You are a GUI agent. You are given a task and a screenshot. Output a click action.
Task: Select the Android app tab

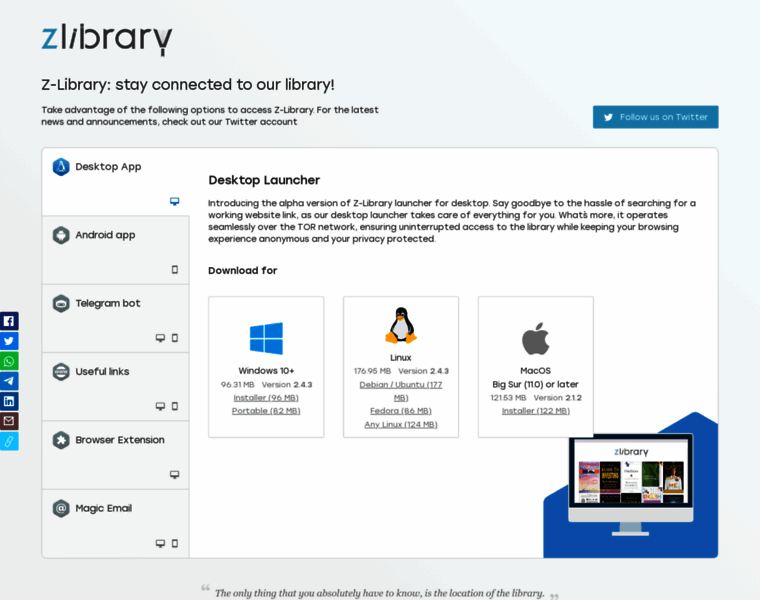(x=115, y=250)
